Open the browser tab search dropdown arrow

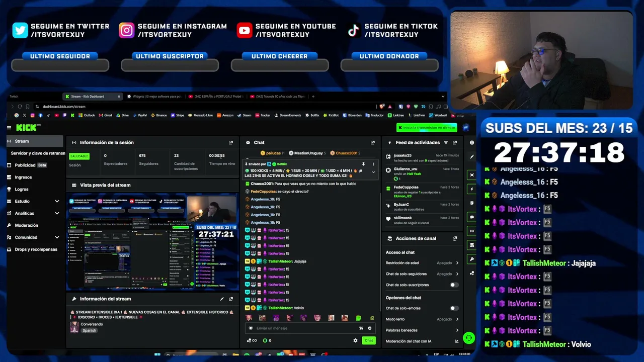point(443,97)
